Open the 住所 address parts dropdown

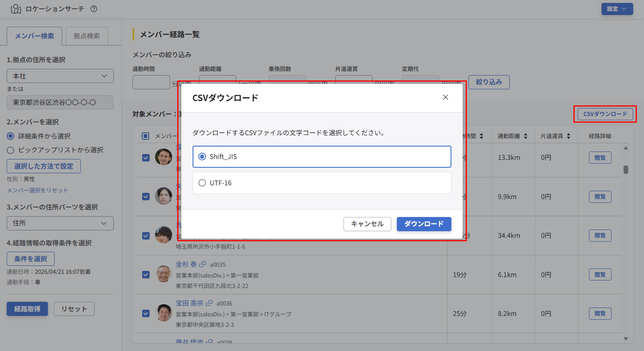click(x=60, y=223)
